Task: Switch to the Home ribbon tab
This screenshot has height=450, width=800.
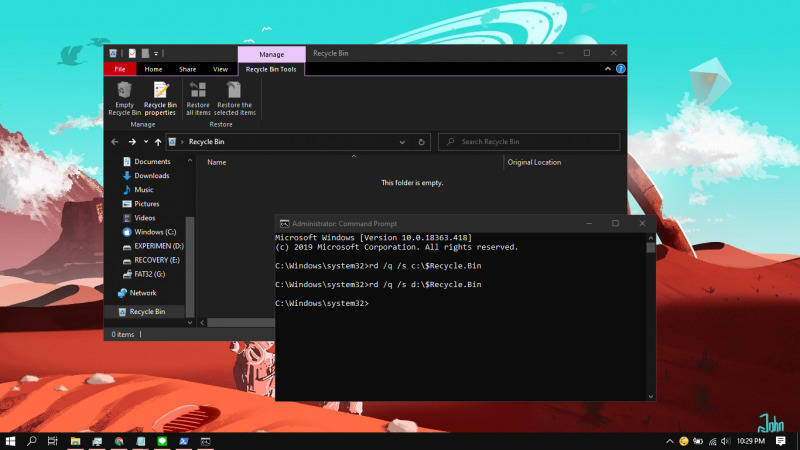Action: [x=153, y=69]
